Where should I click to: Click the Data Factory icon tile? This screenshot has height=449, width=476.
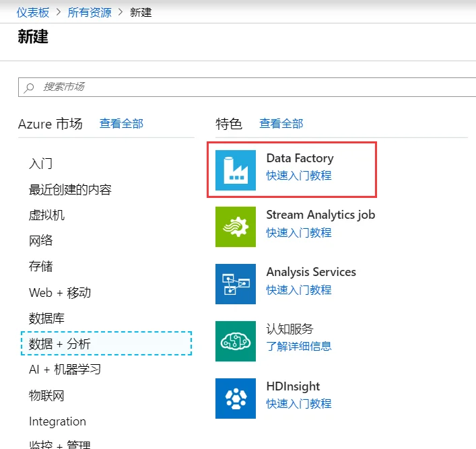click(x=236, y=170)
